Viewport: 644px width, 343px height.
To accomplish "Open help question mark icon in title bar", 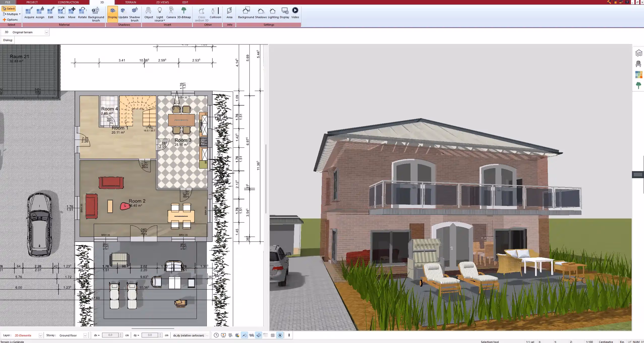I will point(627,2).
